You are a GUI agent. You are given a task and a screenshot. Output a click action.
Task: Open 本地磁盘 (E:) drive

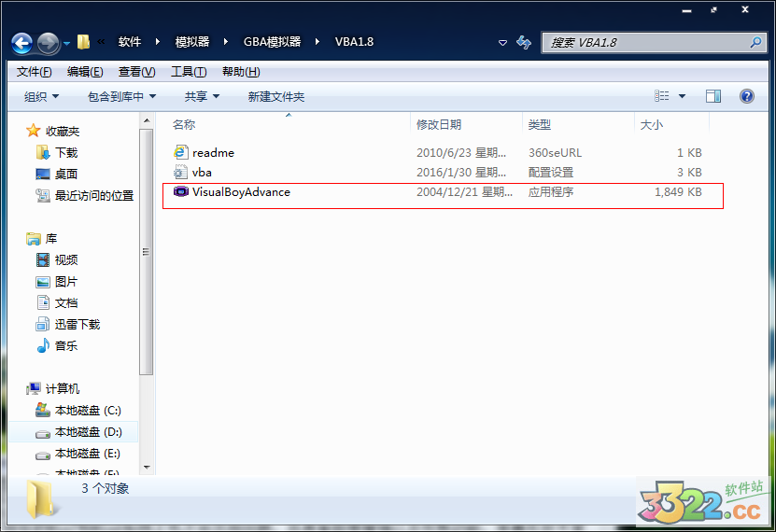[x=88, y=454]
